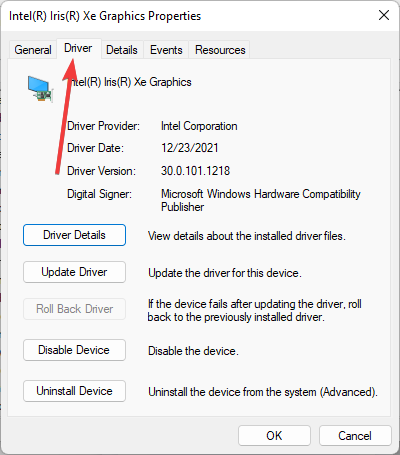
Task: Click the Driver Version label
Action: [x=101, y=171]
